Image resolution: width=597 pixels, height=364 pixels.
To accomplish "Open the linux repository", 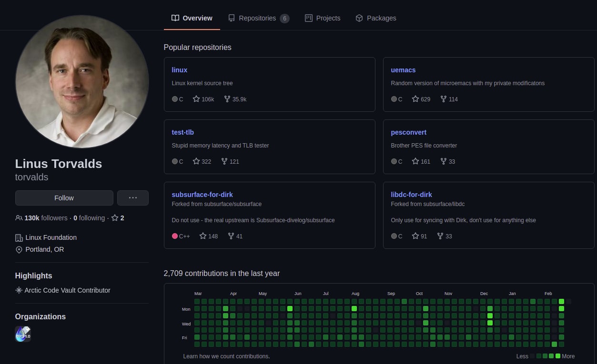I will (x=180, y=70).
